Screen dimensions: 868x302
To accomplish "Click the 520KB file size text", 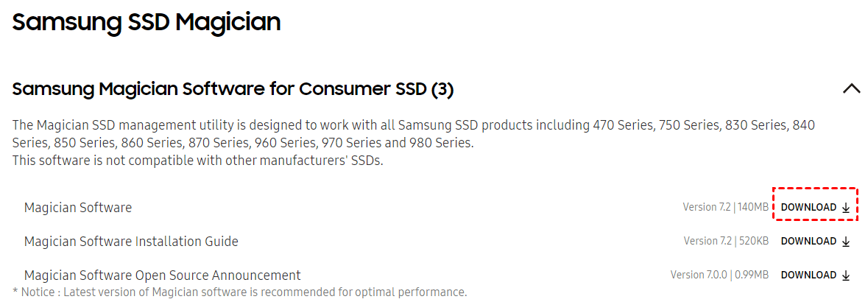I will (x=753, y=242).
